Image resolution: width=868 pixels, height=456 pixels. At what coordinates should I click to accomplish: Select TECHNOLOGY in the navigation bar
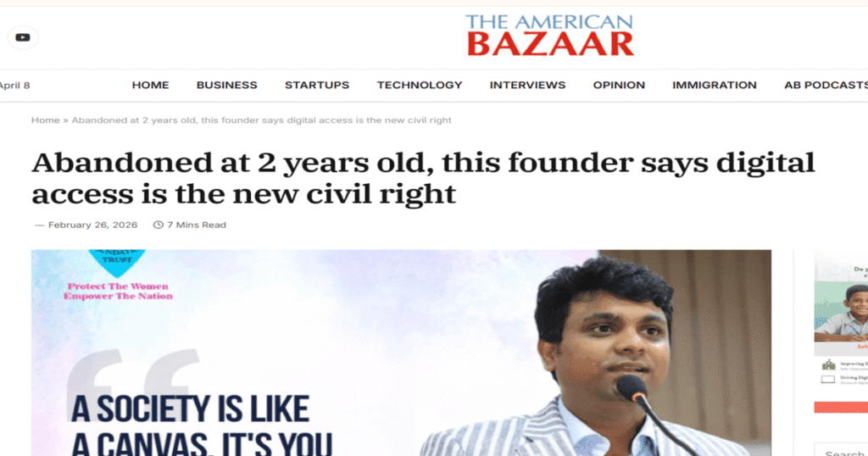coord(420,86)
